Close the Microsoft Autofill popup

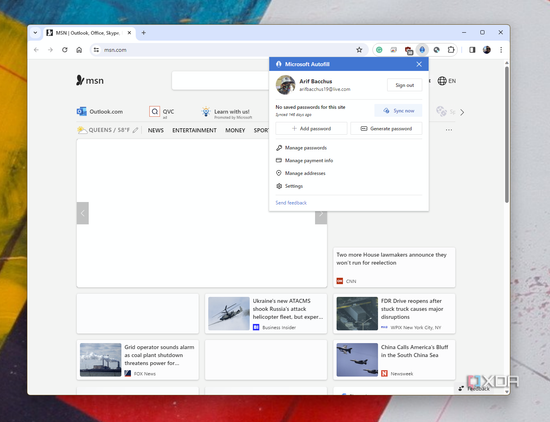click(419, 64)
